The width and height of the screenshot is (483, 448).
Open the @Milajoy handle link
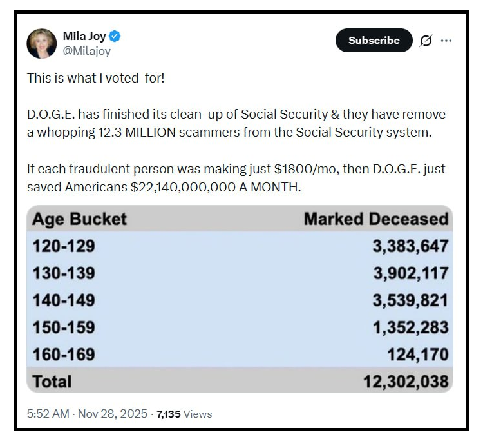tap(87, 51)
